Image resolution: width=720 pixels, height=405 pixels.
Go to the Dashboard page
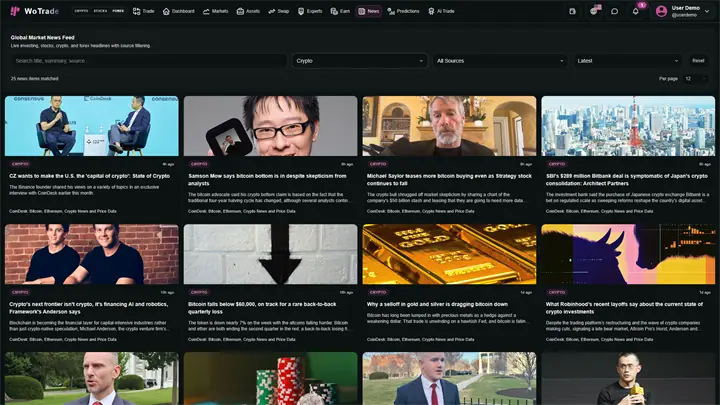coord(179,11)
